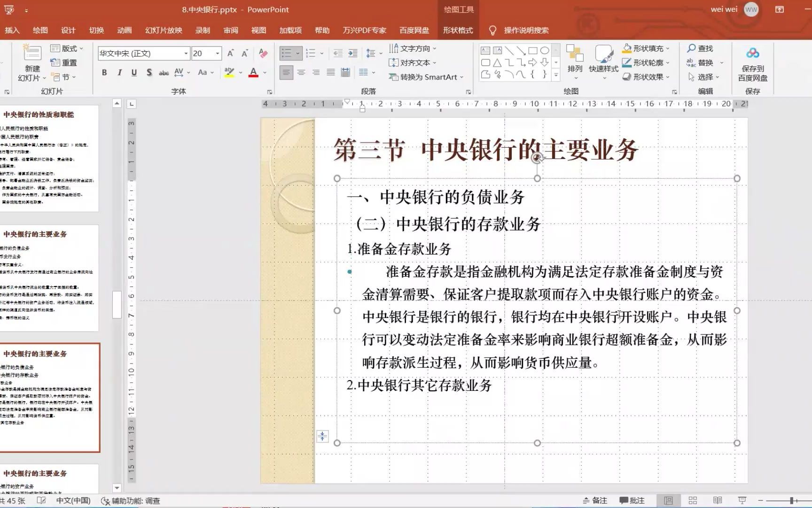Open the font size dropdown
Image resolution: width=812 pixels, height=508 pixels.
click(218, 53)
